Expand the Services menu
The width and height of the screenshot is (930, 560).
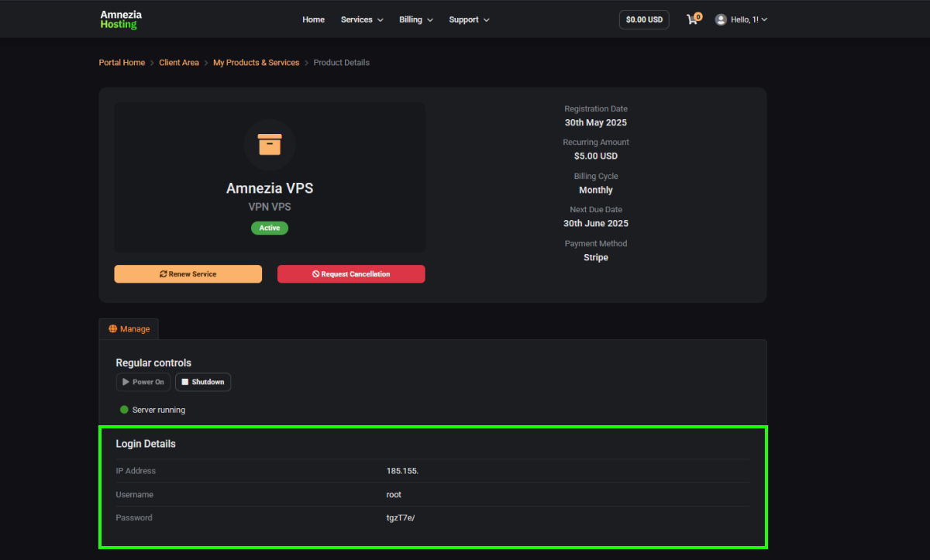[362, 19]
